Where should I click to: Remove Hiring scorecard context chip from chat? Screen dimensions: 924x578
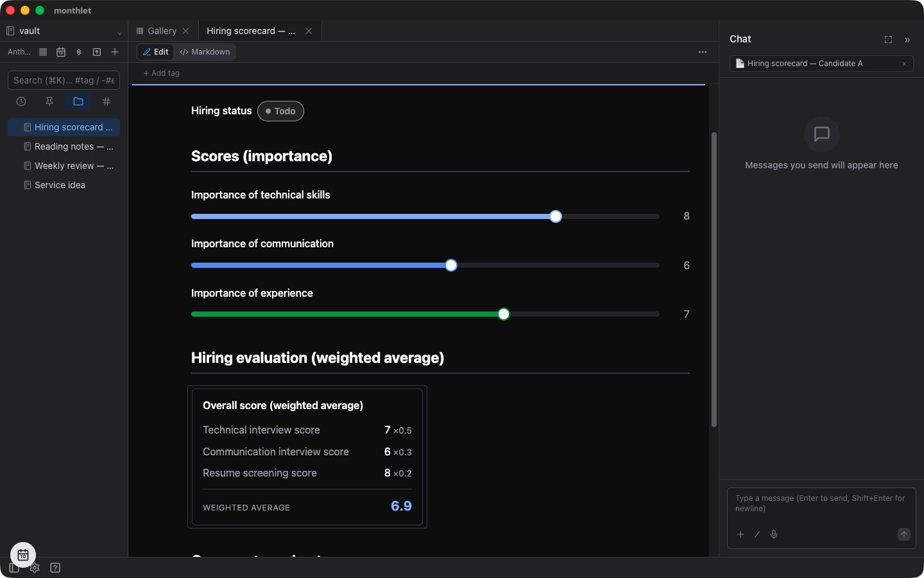pos(904,64)
